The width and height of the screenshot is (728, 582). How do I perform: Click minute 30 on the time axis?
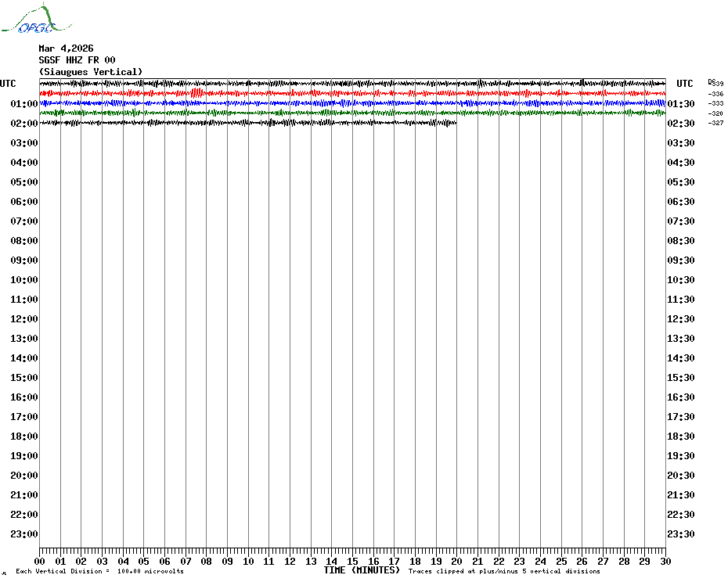point(665,562)
